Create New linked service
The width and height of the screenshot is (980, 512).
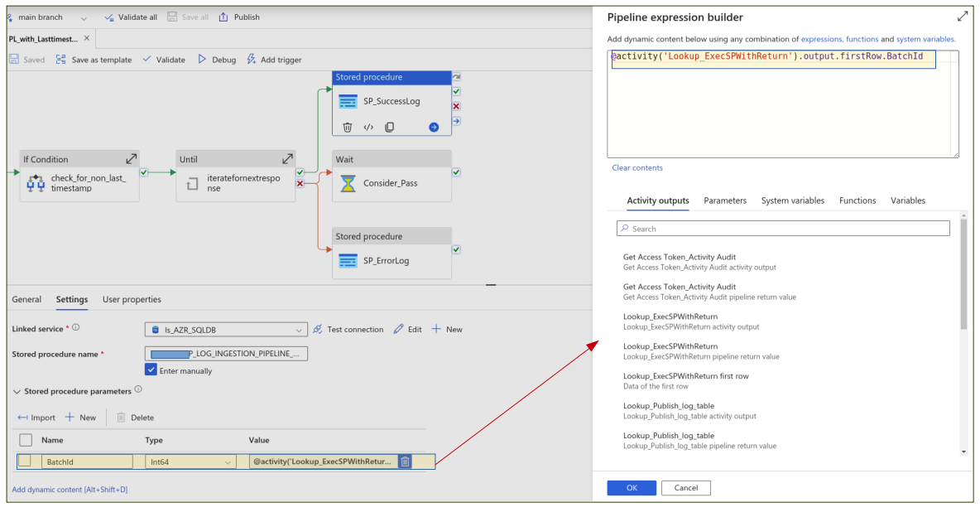[447, 329]
